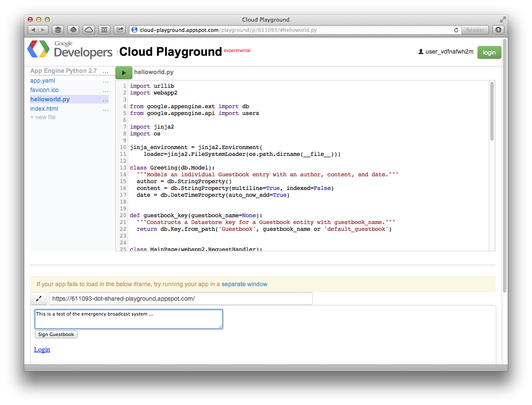Click inside the guestbook message text area
The width and height of the screenshot is (532, 405).
(129, 319)
